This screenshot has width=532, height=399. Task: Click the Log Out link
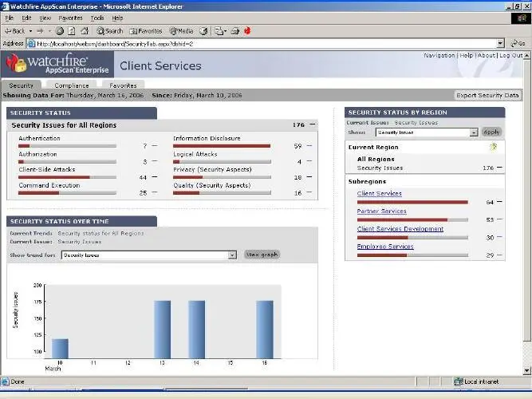[x=510, y=55]
